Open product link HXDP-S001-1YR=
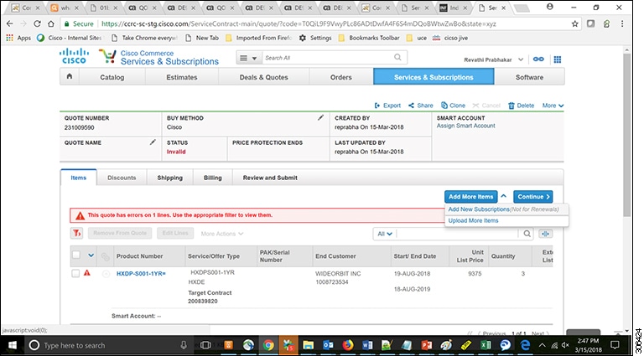 point(141,274)
